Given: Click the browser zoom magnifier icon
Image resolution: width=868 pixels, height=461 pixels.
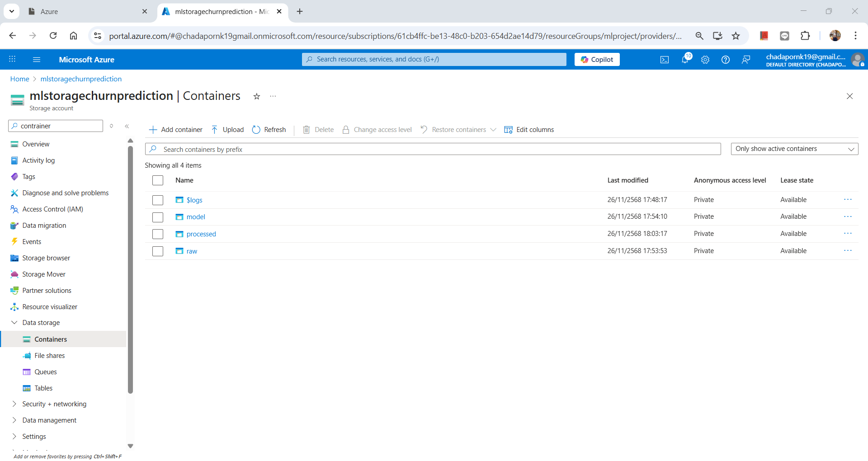Looking at the screenshot, I should [699, 36].
